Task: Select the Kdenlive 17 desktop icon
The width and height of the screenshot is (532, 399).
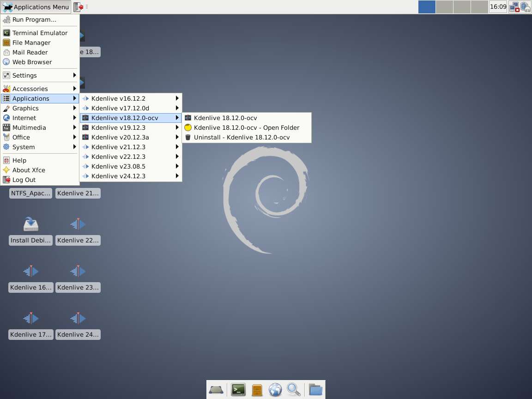Action: pyautogui.click(x=31, y=318)
